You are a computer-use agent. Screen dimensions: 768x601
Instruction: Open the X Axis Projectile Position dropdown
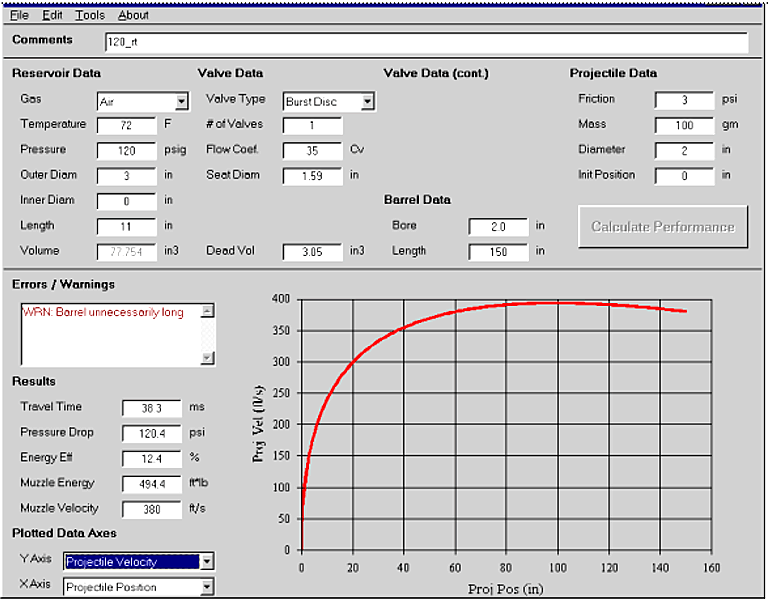pos(207,586)
